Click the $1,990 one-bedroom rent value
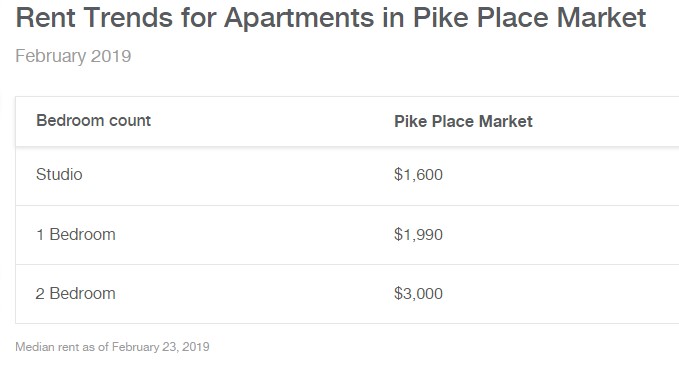The height and width of the screenshot is (365, 679). click(418, 234)
